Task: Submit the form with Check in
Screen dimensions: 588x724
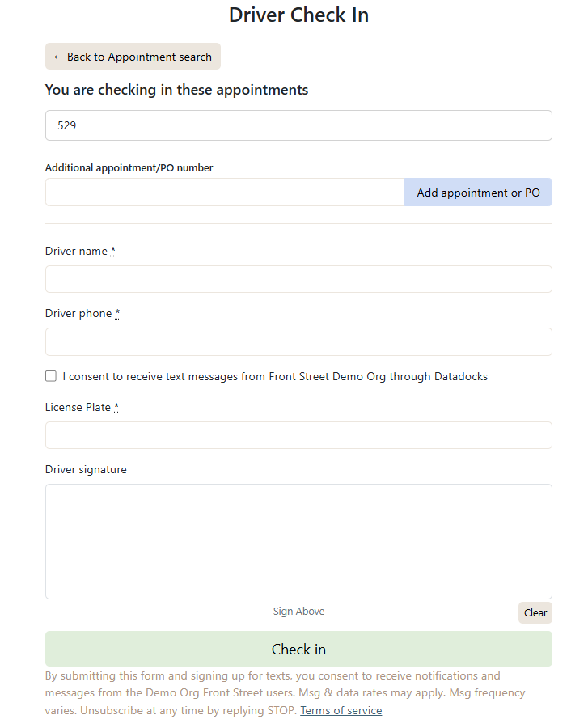Action: pyautogui.click(x=298, y=649)
